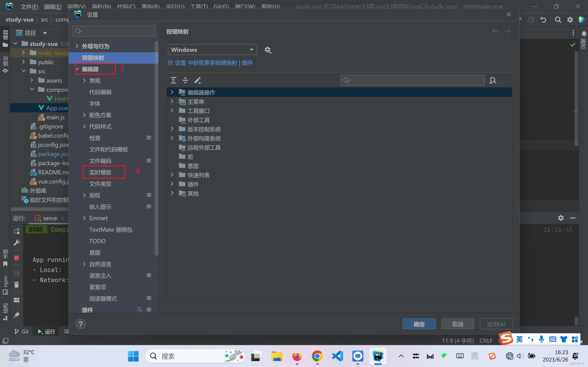
Task: Expand the 外观与行为 settings section
Action: click(x=77, y=46)
